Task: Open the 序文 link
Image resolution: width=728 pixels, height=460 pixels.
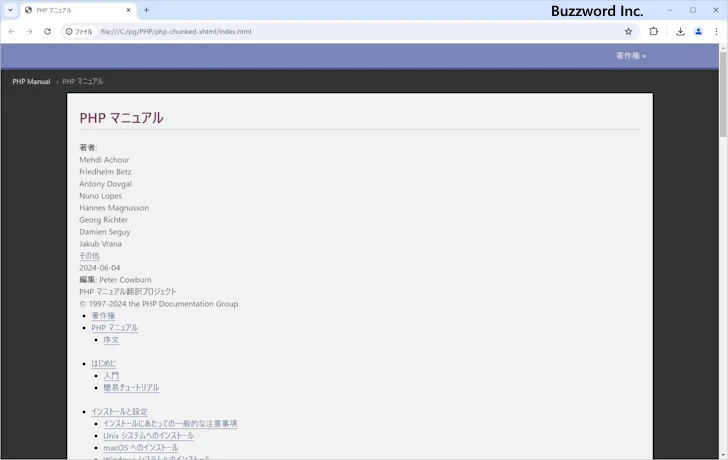Action: click(111, 340)
